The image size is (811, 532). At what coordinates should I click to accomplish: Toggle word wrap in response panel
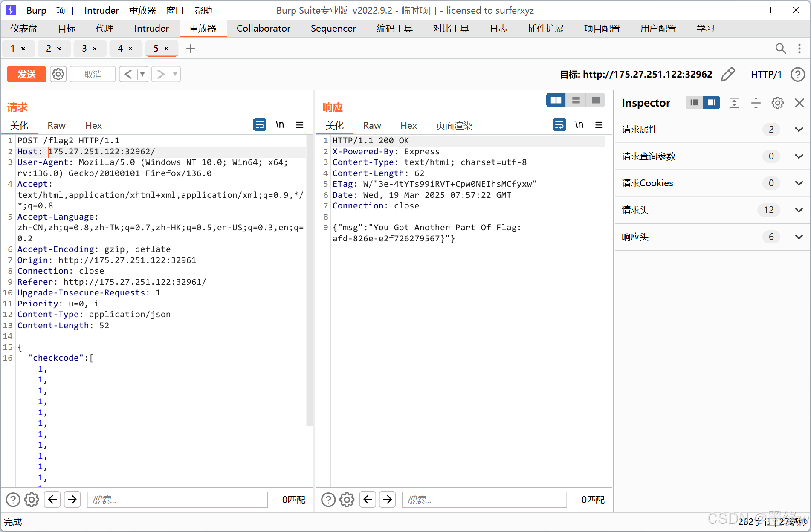click(x=559, y=125)
